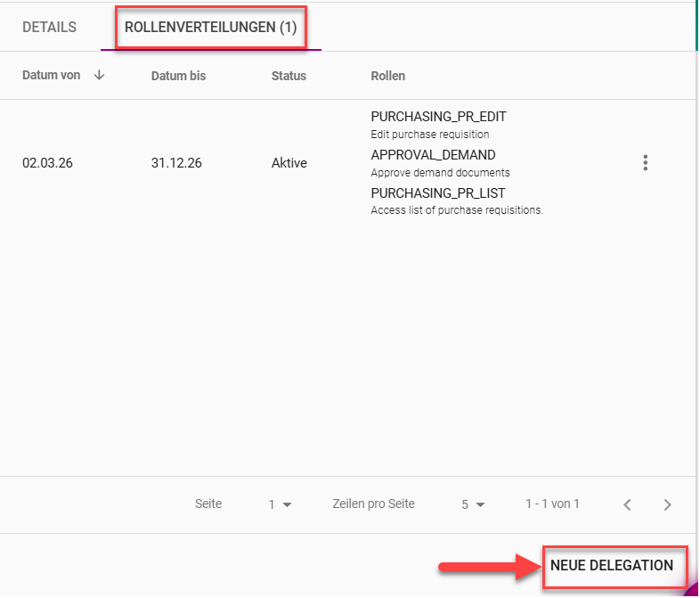The height and width of the screenshot is (598, 700).
Task: Open the Zeilen pro Seite dropdown
Action: [473, 504]
